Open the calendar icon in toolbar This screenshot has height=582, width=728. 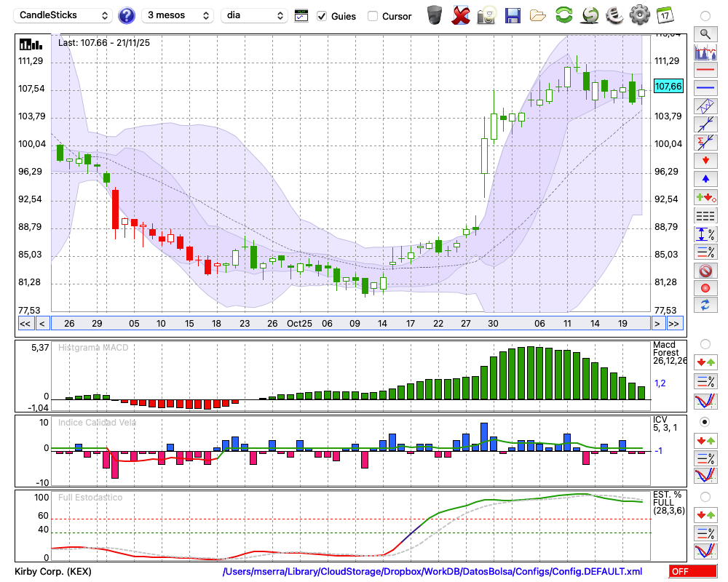coord(665,15)
